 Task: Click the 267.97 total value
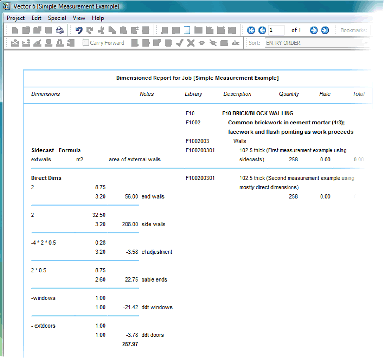pyautogui.click(x=130, y=344)
